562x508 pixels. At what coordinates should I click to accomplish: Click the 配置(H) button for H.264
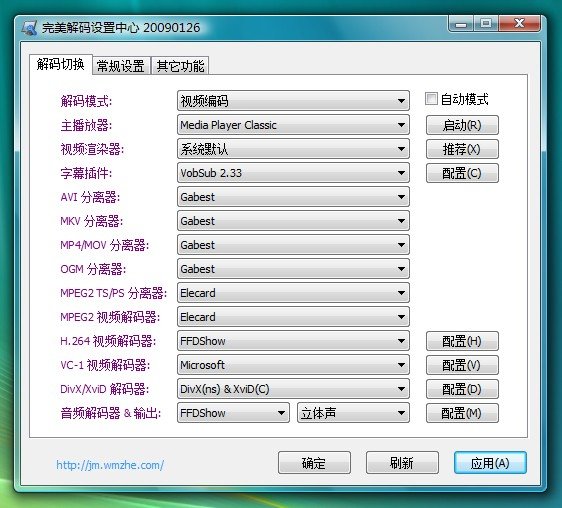pyautogui.click(x=462, y=341)
